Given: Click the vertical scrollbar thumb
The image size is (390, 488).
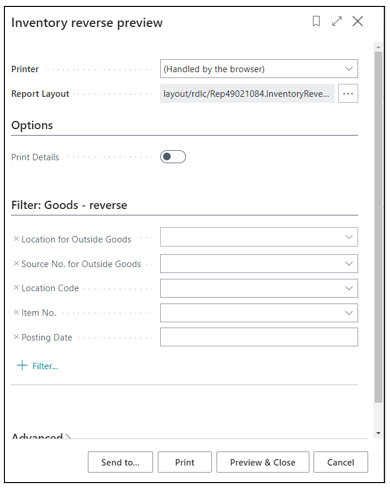Looking at the screenshot, I should [x=378, y=227].
